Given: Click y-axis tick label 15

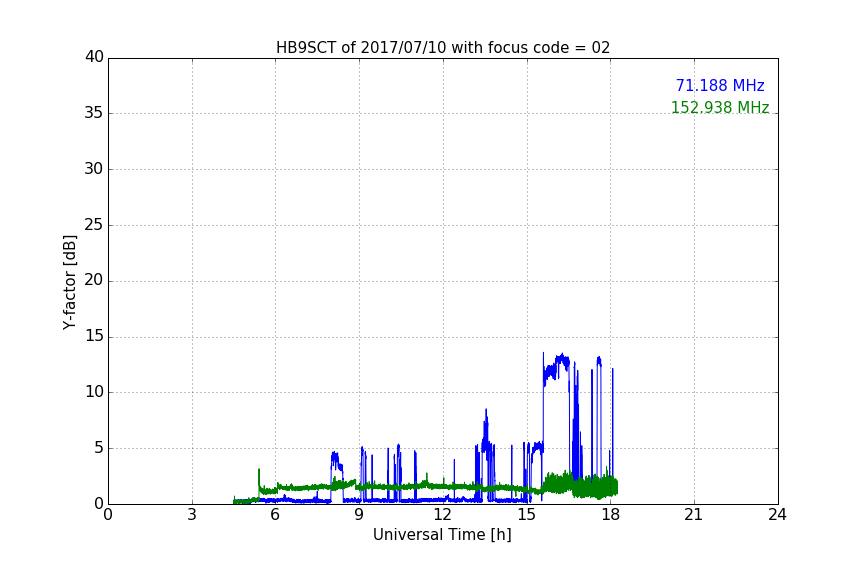Looking at the screenshot, I should (94, 336).
